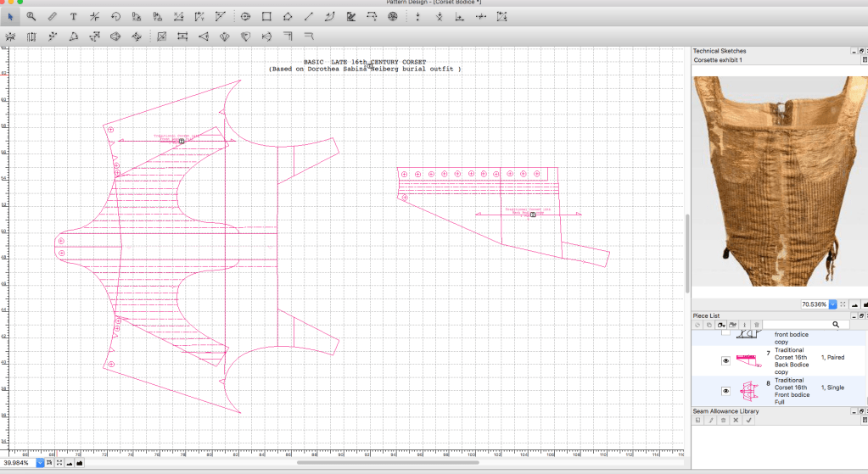Open the 39.984% canvas zoom dropdown
868x474 pixels.
(x=39, y=463)
